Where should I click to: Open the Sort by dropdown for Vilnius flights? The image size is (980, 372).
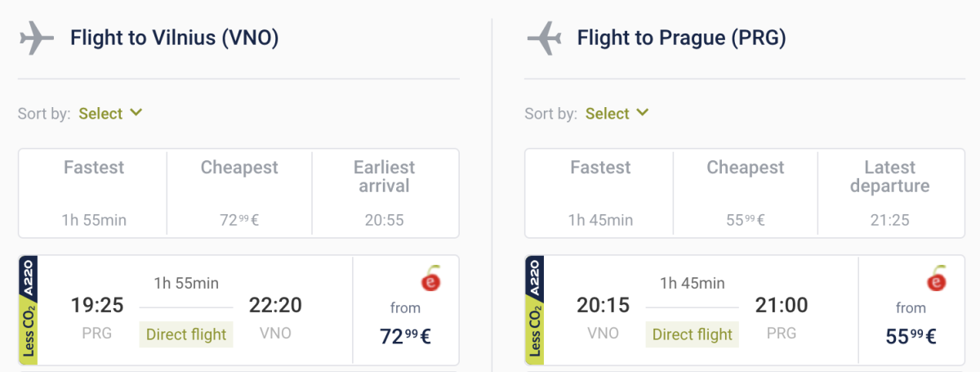click(110, 114)
